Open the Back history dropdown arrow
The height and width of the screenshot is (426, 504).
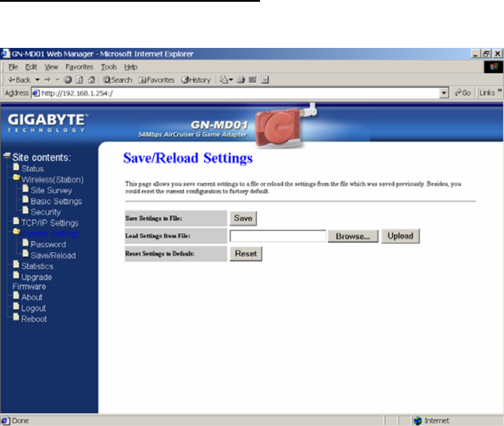37,80
